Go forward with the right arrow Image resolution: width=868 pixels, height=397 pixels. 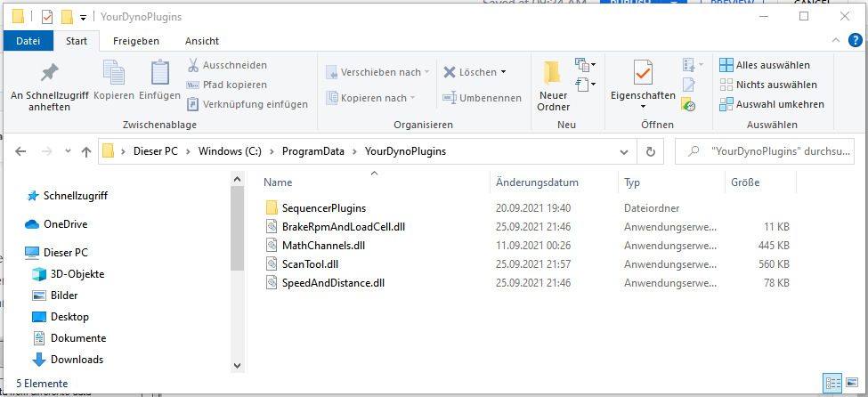[x=46, y=151]
